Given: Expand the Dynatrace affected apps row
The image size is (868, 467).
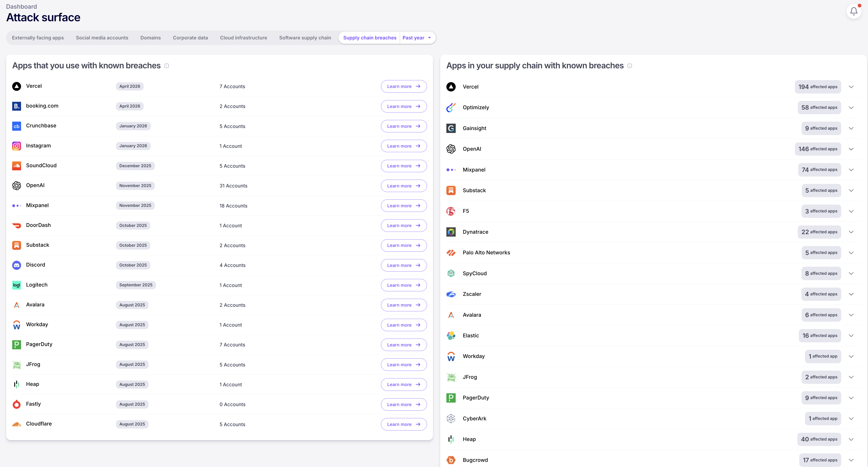Looking at the screenshot, I should click(851, 232).
